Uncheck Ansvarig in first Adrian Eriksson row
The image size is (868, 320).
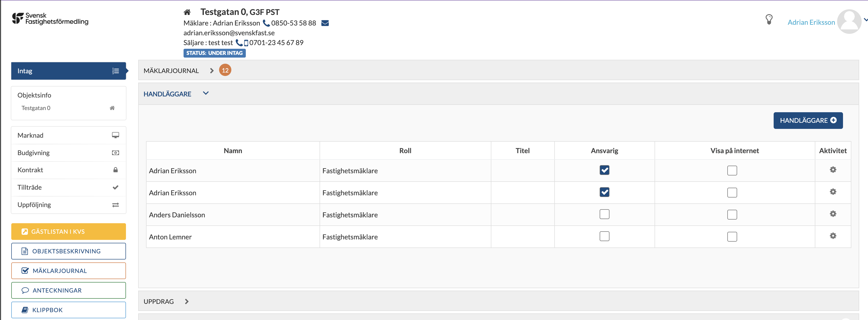click(x=604, y=170)
